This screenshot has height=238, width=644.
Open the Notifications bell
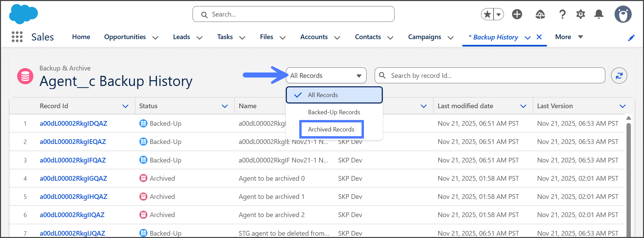tap(599, 14)
